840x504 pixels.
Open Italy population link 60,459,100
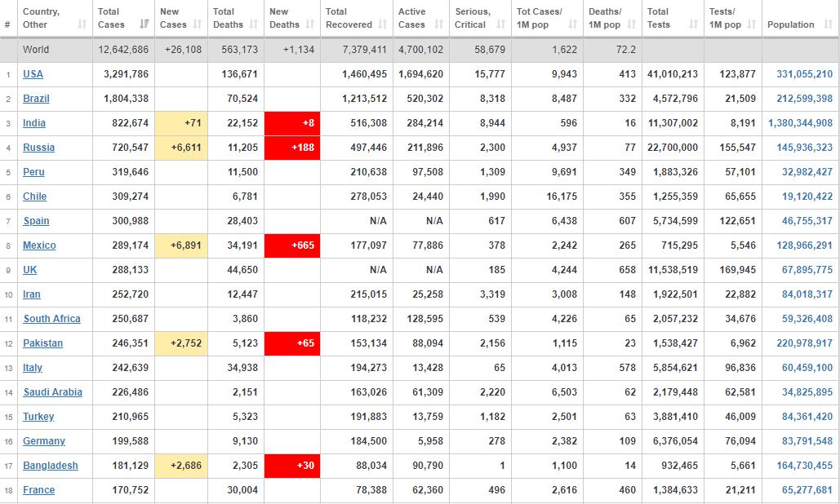(x=807, y=368)
